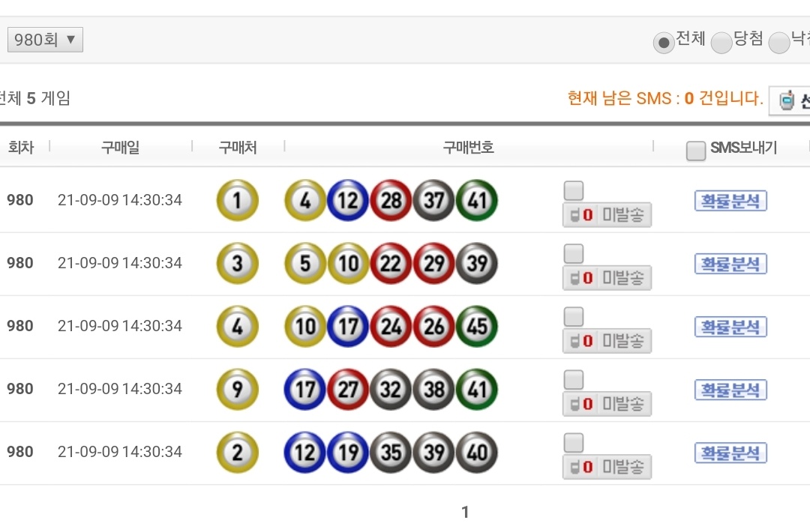This screenshot has width=810, height=532.
Task: Click the yellow ball numbered 5
Action: coord(305,264)
